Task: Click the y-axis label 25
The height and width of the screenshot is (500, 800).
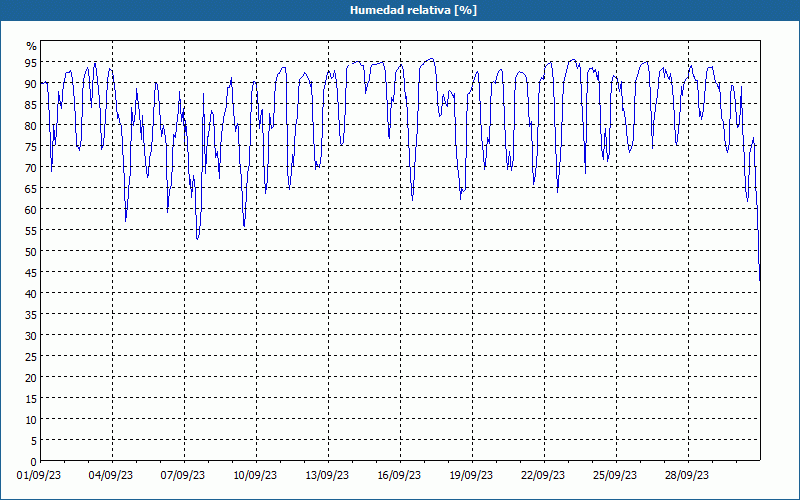Action: 31,357
